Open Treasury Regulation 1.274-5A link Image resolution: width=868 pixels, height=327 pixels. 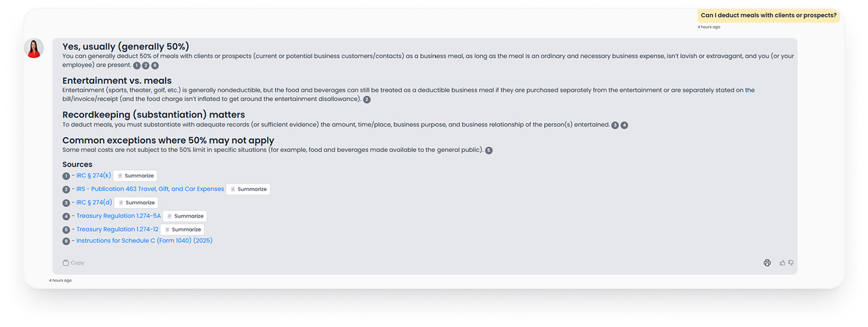coord(118,216)
